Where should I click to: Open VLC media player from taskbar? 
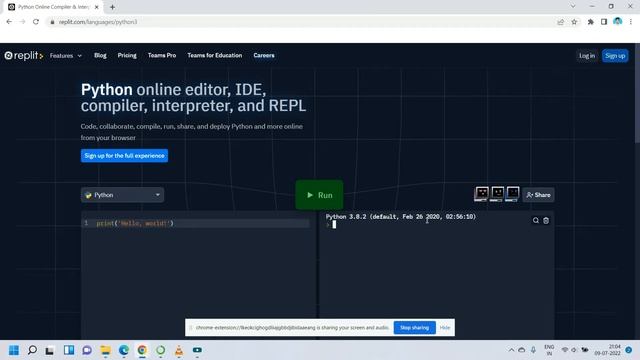[179, 350]
